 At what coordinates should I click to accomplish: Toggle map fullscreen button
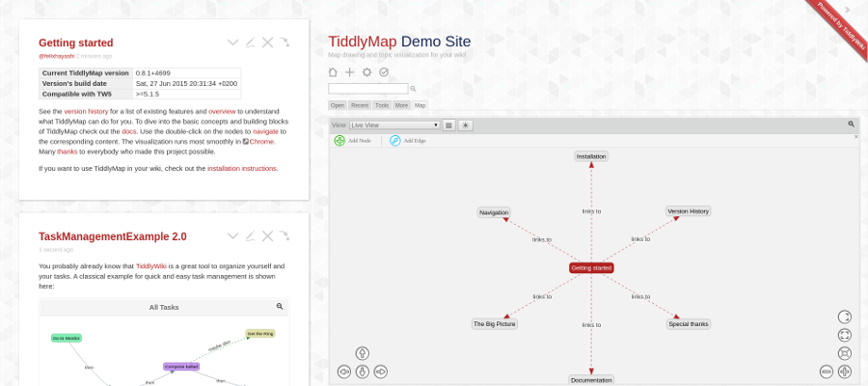coord(845,335)
